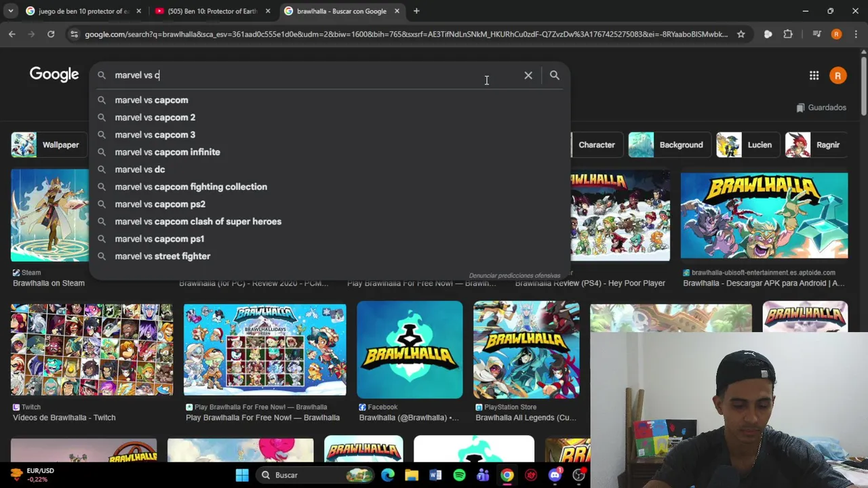This screenshot has height=488, width=868.
Task: Open the aptoide Brawlhalla image result
Action: (764, 216)
